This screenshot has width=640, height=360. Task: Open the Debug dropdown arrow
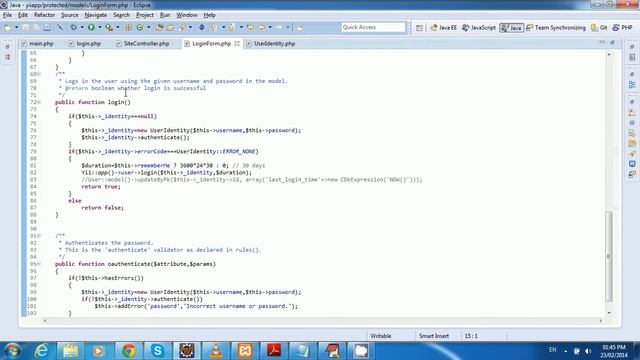[x=82, y=27]
